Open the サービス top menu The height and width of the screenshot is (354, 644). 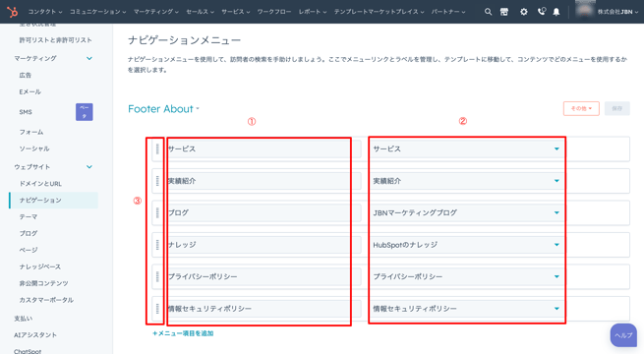tap(236, 12)
